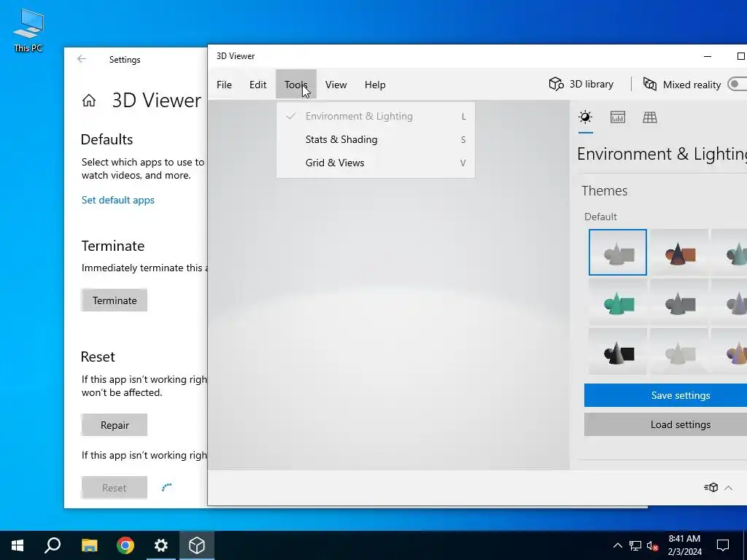
Task: Switch to Settings app in taskbar
Action: click(161, 545)
